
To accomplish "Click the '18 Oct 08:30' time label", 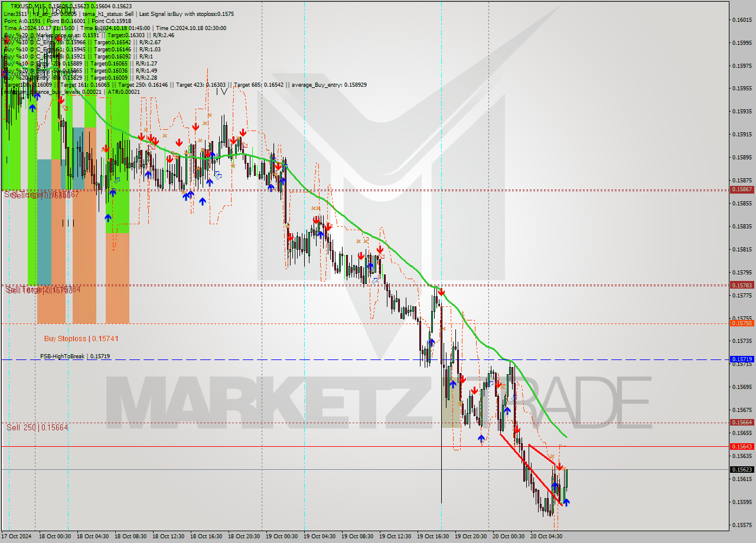I will [131, 537].
